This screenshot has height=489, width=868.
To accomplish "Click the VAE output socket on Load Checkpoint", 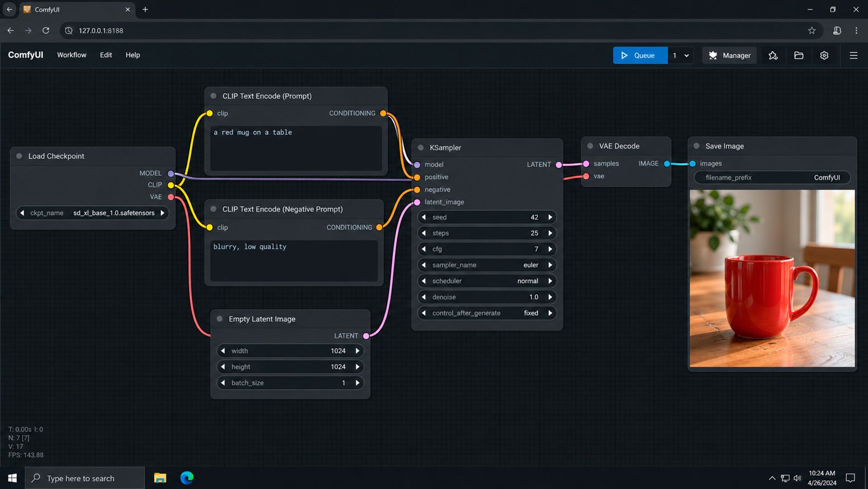I will pos(170,197).
